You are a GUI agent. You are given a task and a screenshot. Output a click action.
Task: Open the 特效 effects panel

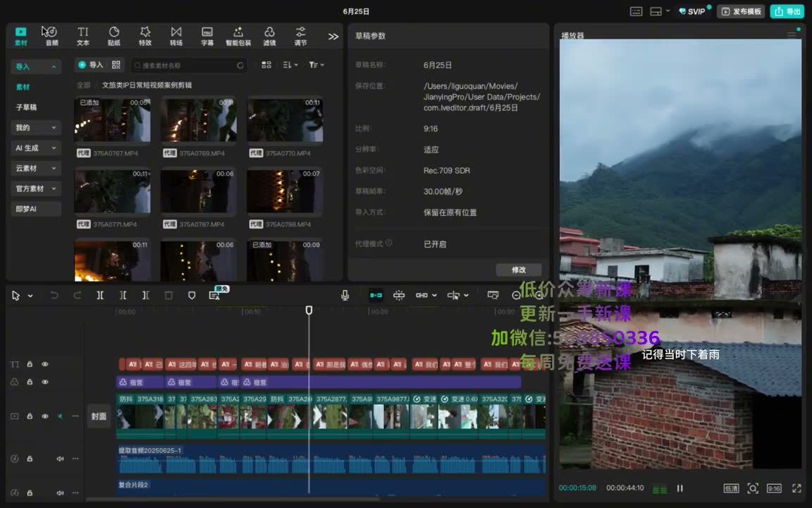[145, 36]
